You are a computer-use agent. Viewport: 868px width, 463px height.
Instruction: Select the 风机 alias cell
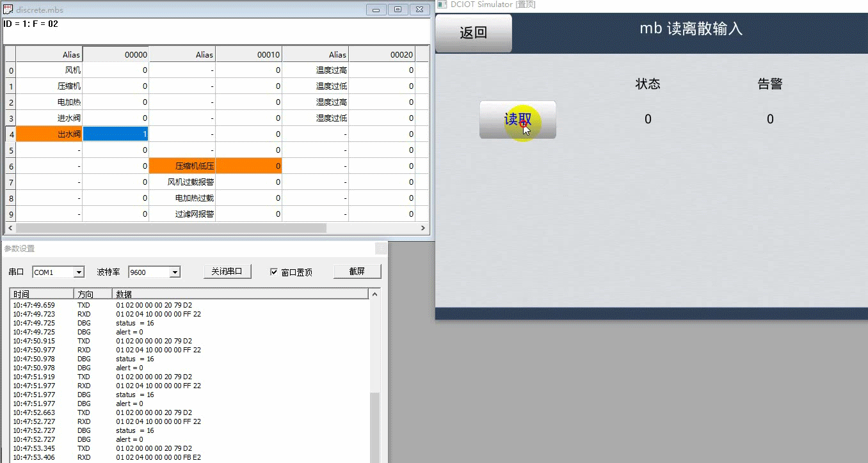(x=49, y=70)
